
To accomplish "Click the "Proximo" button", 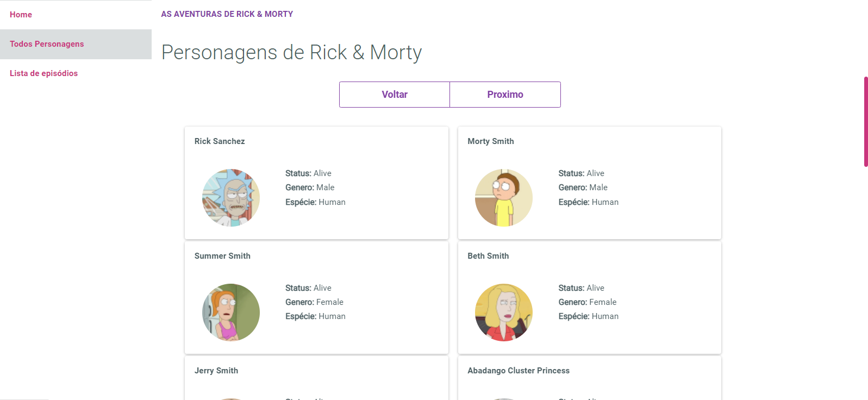I will coord(505,94).
